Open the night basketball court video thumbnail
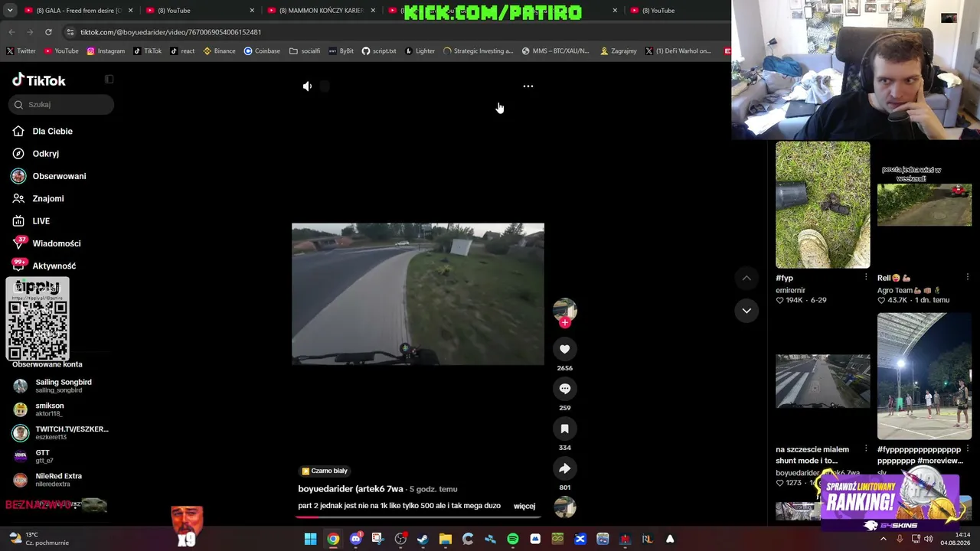980x551 pixels. pyautogui.click(x=925, y=377)
